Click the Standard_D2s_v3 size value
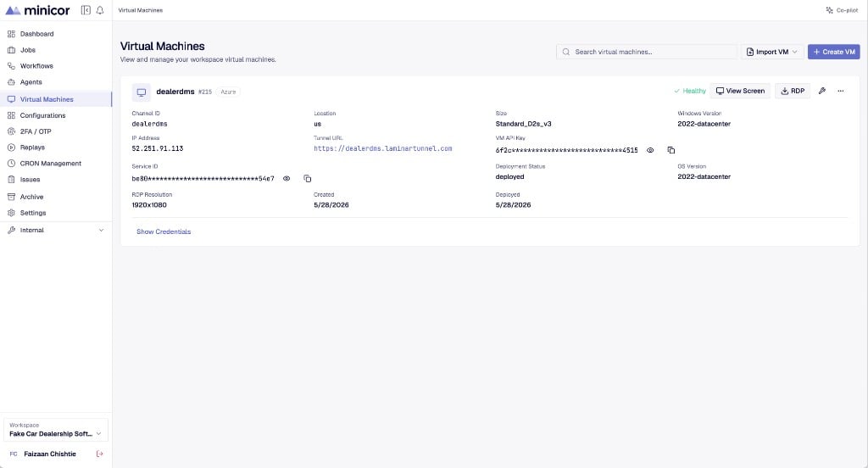868x468 pixels. click(523, 124)
